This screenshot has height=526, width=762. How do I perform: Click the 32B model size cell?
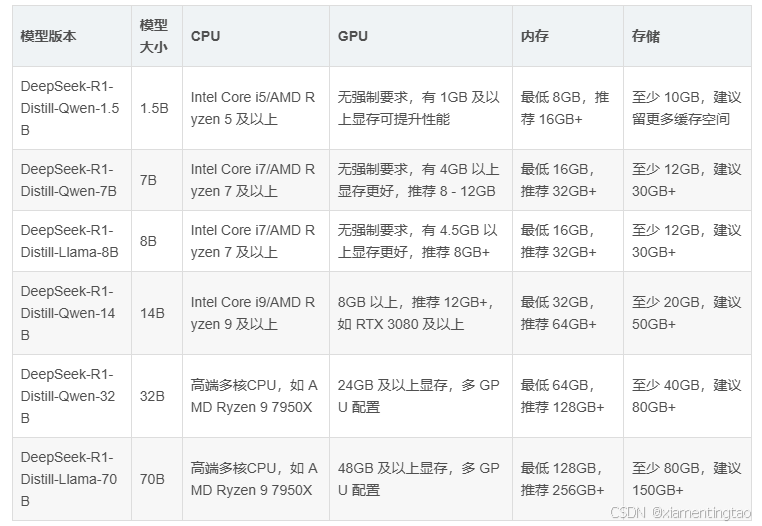click(x=157, y=396)
